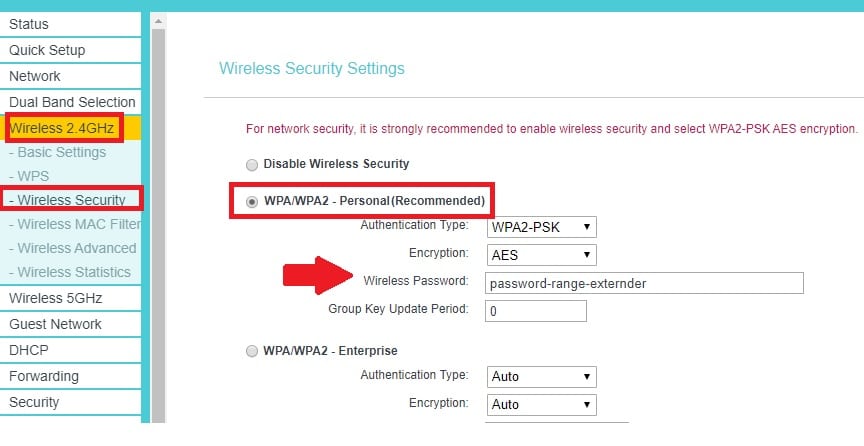The height and width of the screenshot is (446, 864).
Task: Click the Group Key Update Period field
Action: point(535,311)
